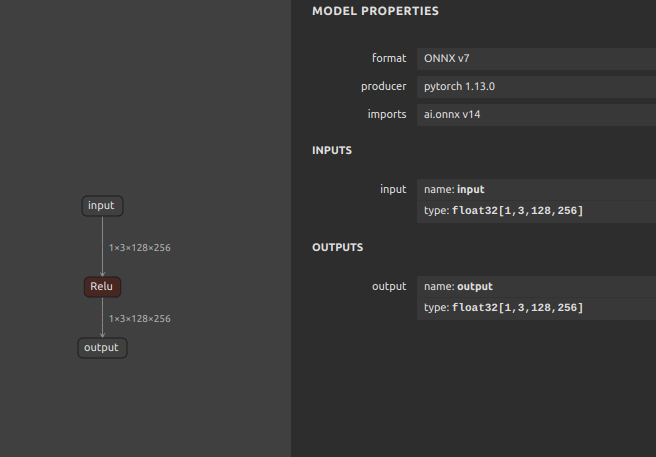Viewport: 656px width, 457px height.
Task: Select the 'name: output' row
Action: point(536,287)
